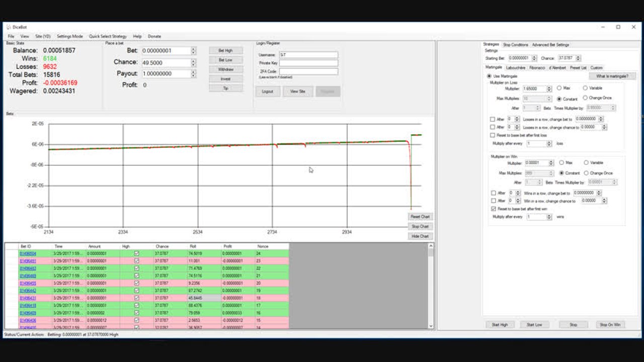Select Max under Multiplier on Loss

point(559,88)
